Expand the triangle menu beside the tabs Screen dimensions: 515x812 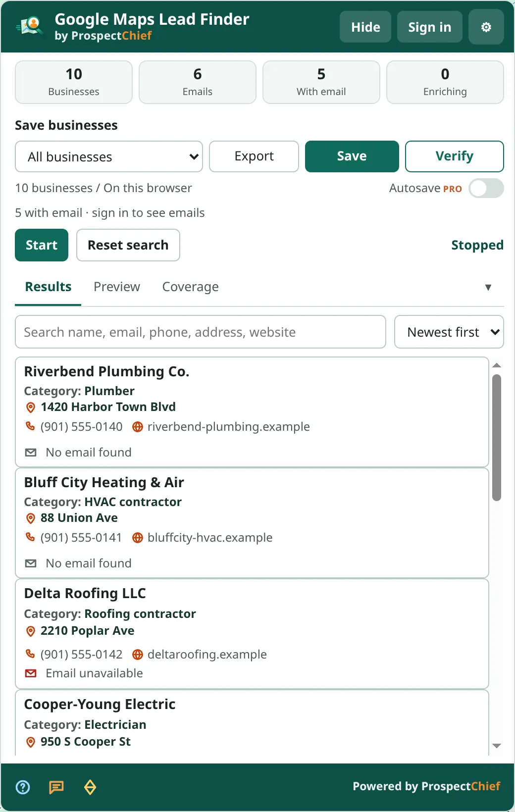point(488,288)
